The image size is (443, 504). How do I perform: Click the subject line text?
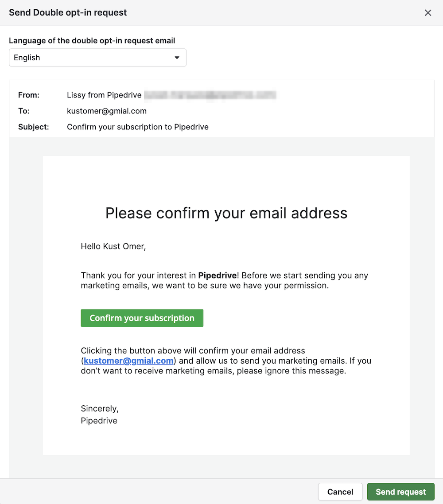click(138, 127)
